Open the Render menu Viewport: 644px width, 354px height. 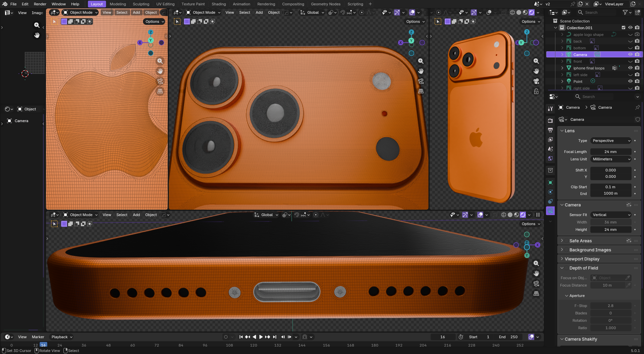pyautogui.click(x=40, y=4)
